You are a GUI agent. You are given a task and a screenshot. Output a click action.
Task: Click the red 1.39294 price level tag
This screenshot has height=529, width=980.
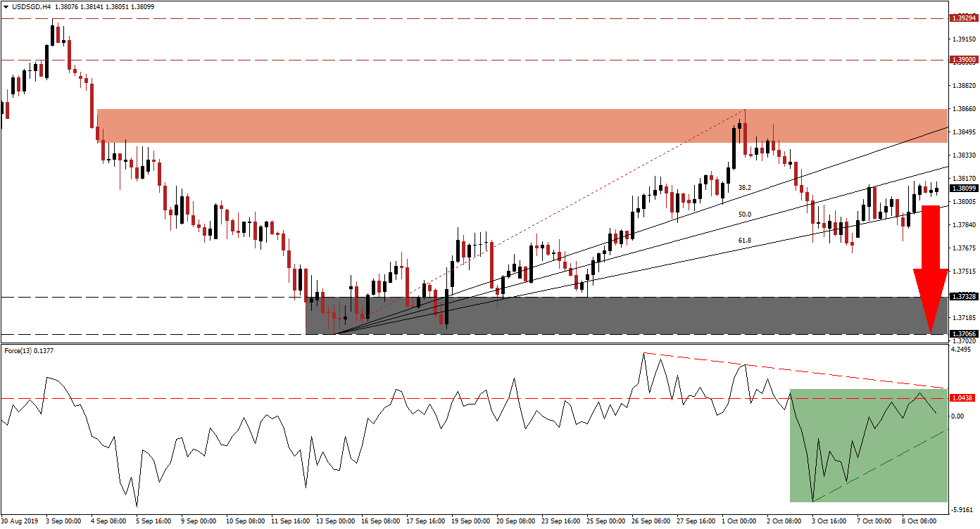(964, 18)
